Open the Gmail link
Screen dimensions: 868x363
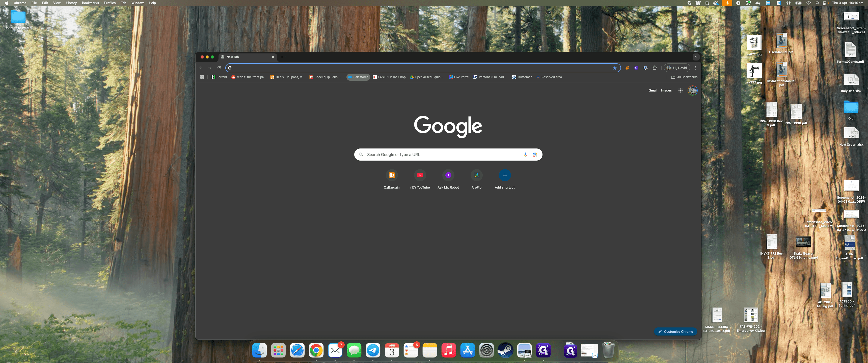653,90
